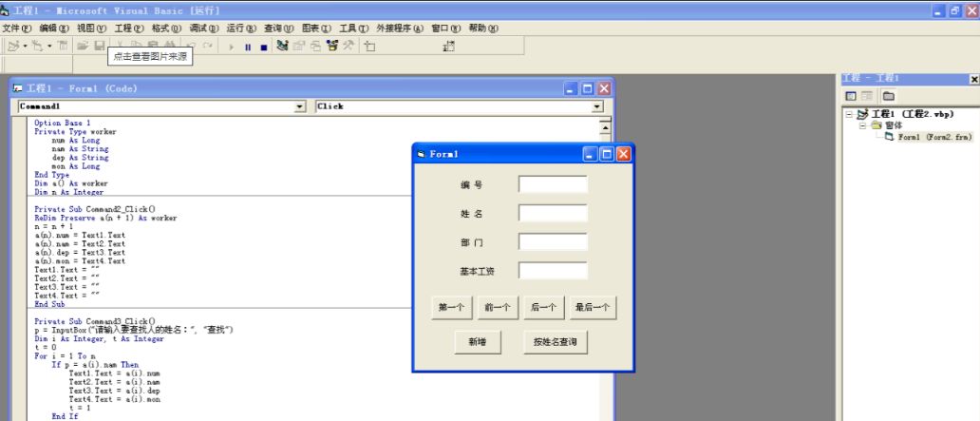Close the Project Explorer panel

tap(973, 80)
